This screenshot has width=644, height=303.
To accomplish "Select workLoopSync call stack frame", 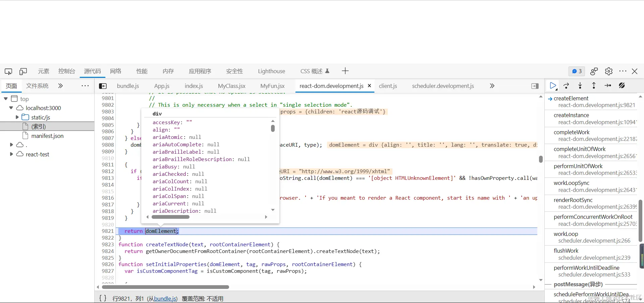I will [591, 186].
